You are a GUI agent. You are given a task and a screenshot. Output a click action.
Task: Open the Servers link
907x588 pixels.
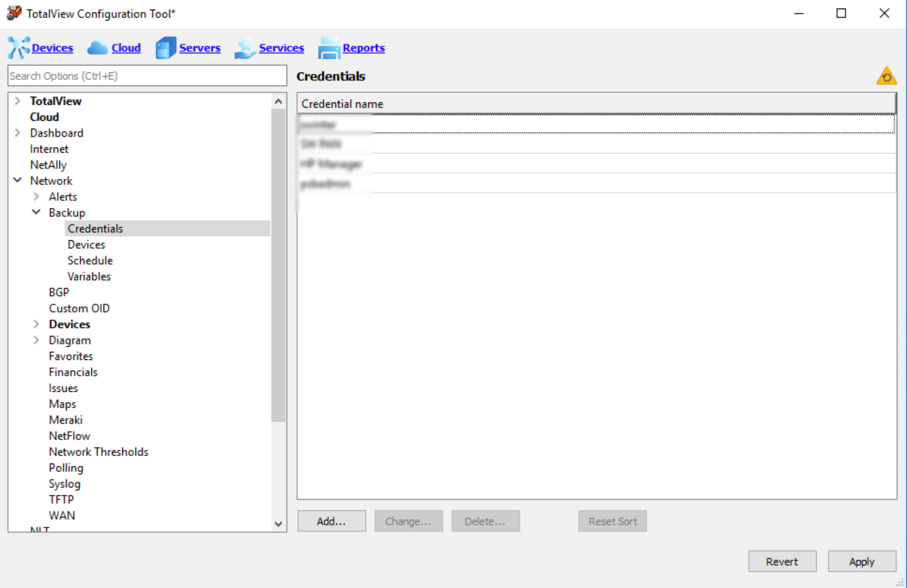pyautogui.click(x=200, y=48)
